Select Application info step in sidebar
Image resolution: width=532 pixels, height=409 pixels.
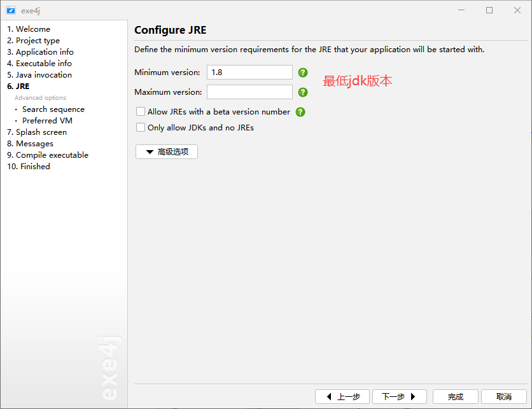click(40, 52)
